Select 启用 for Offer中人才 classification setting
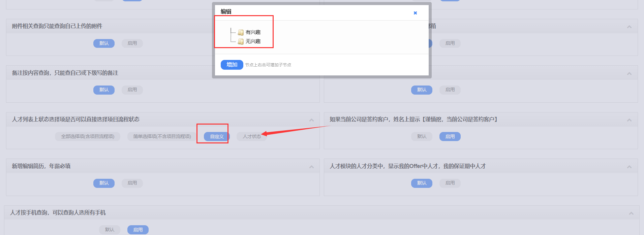 pos(450,183)
